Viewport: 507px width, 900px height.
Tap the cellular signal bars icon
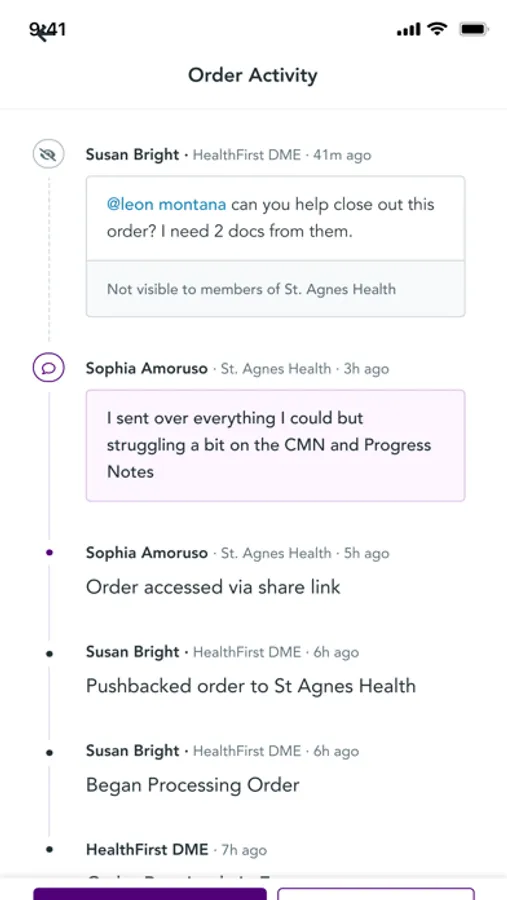[408, 29]
